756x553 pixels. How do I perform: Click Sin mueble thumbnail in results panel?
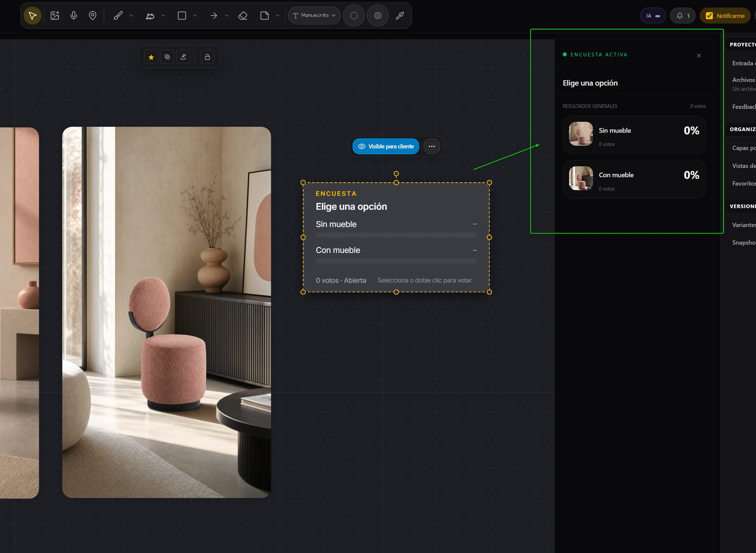(581, 134)
